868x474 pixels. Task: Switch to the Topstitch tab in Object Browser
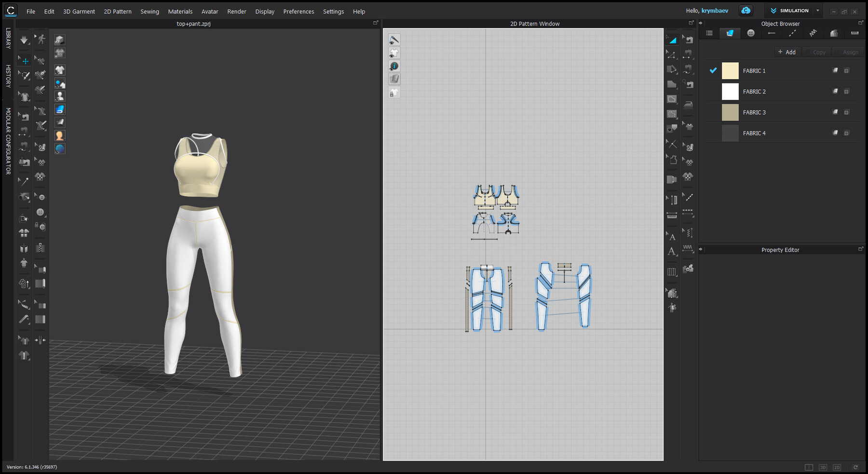(792, 33)
